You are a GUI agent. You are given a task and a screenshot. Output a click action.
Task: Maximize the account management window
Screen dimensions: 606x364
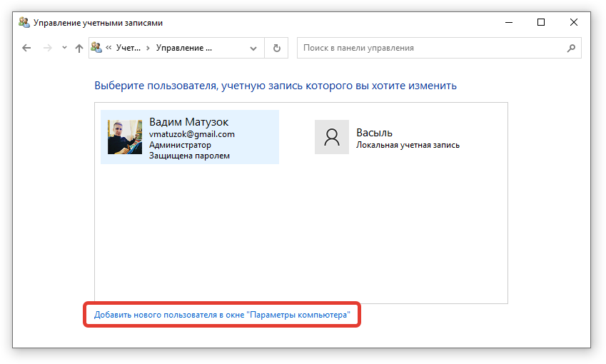coord(541,23)
